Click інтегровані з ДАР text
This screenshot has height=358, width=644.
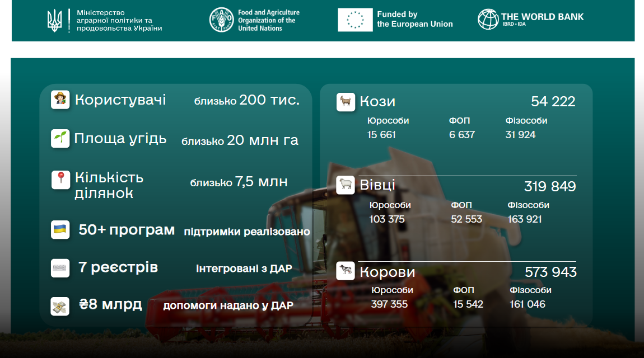244,268
